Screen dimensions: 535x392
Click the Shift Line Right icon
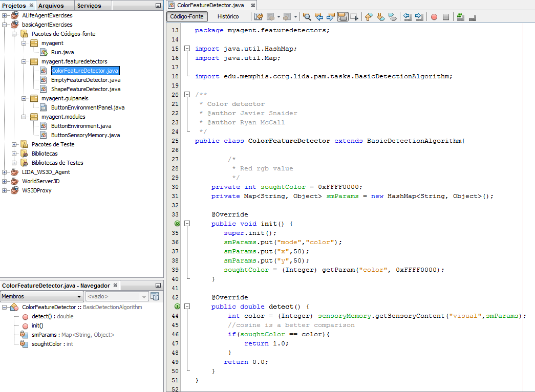(419, 16)
